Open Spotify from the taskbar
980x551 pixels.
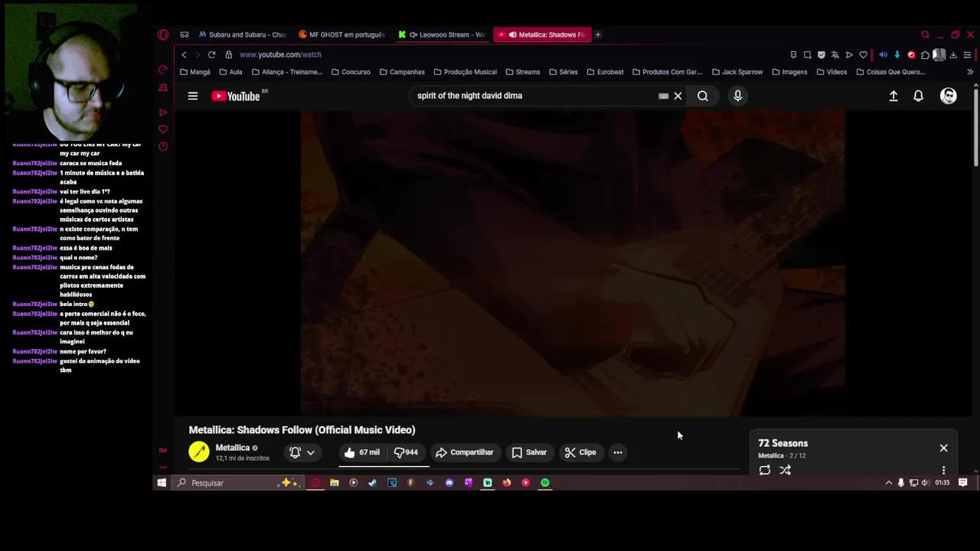[x=545, y=483]
